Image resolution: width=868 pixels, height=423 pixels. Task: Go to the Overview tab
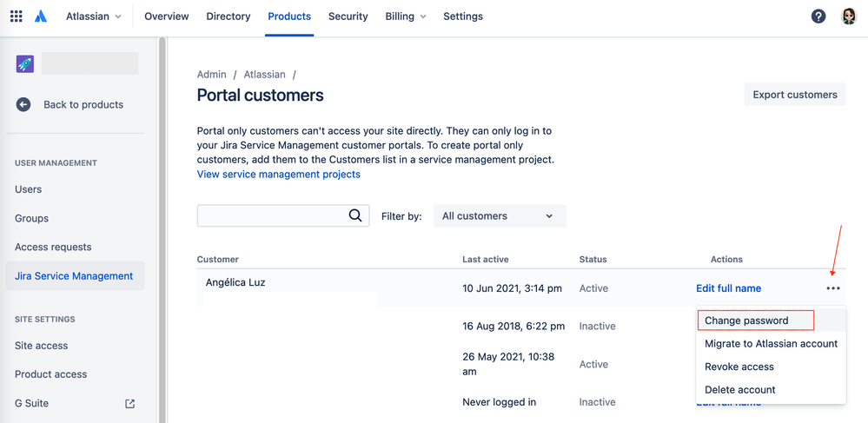(x=167, y=17)
